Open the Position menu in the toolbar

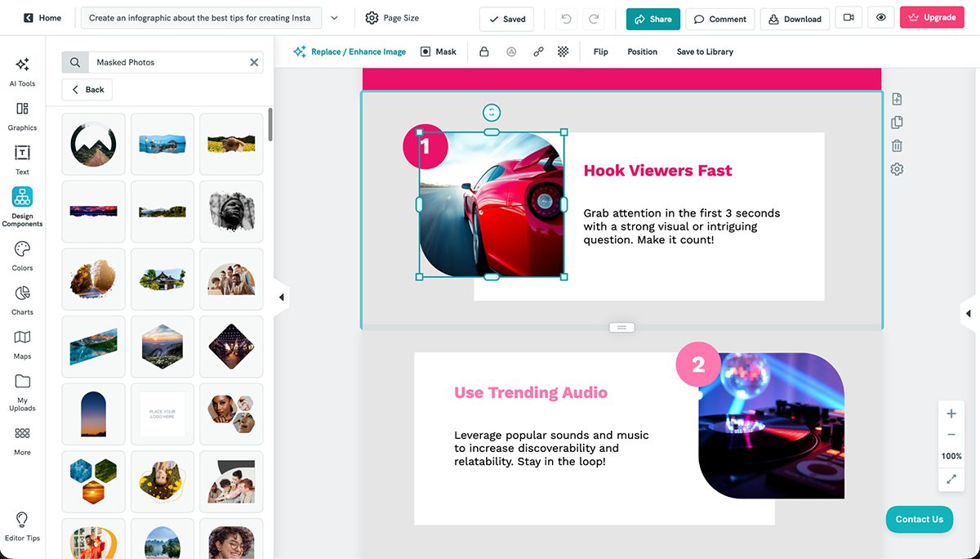click(642, 51)
